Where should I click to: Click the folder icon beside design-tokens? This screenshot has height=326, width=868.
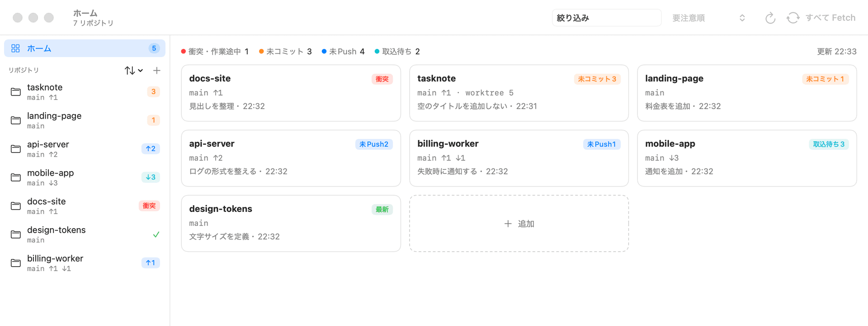coord(16,235)
